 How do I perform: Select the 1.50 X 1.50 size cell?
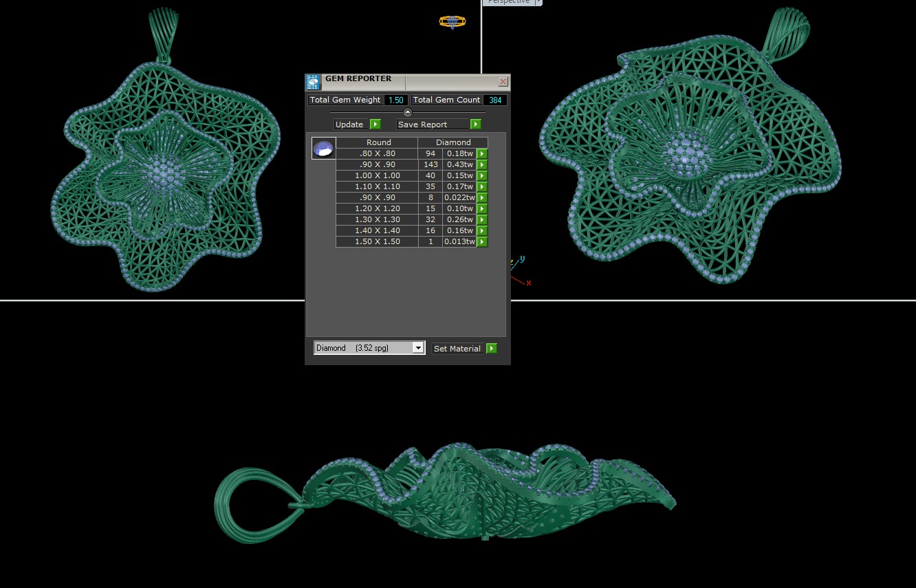point(377,241)
